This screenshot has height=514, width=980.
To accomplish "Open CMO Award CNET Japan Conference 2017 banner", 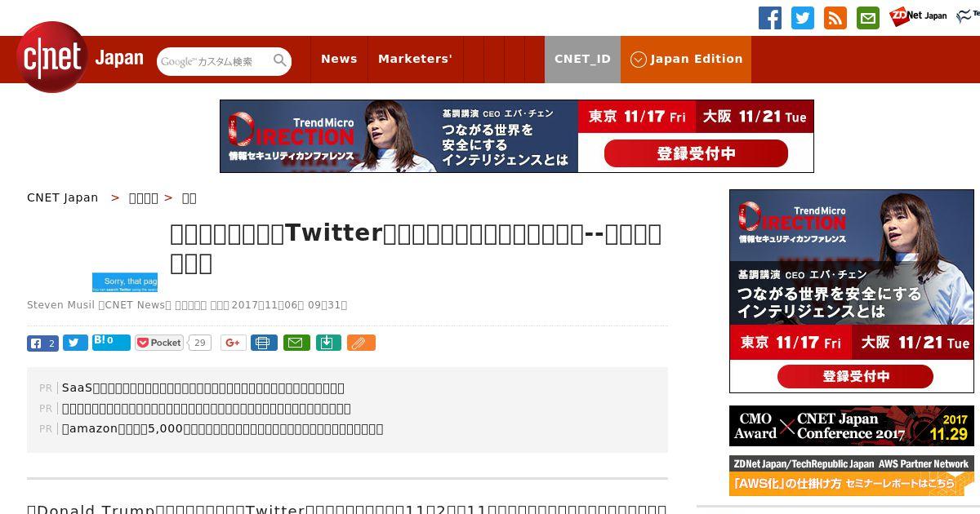I will [852, 426].
